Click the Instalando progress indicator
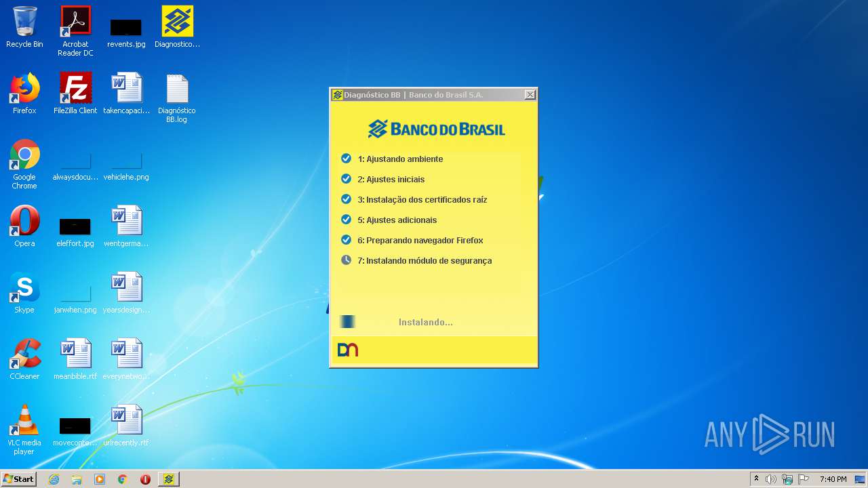 tap(347, 322)
